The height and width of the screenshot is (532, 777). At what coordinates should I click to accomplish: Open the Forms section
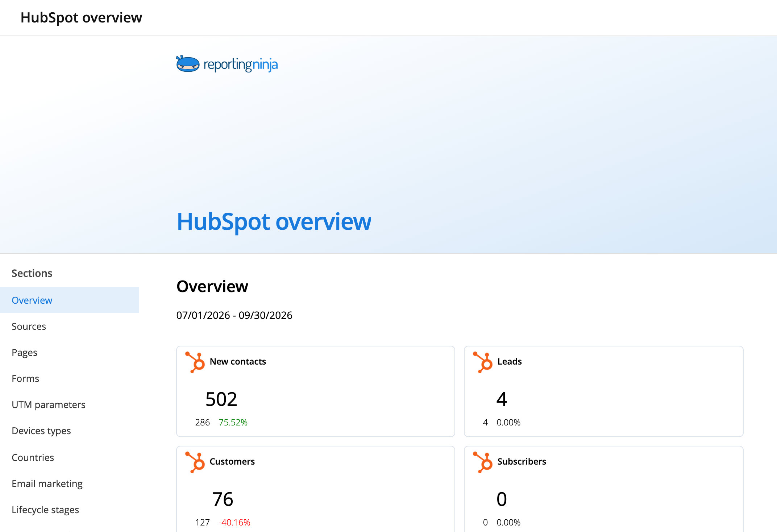coord(70,378)
